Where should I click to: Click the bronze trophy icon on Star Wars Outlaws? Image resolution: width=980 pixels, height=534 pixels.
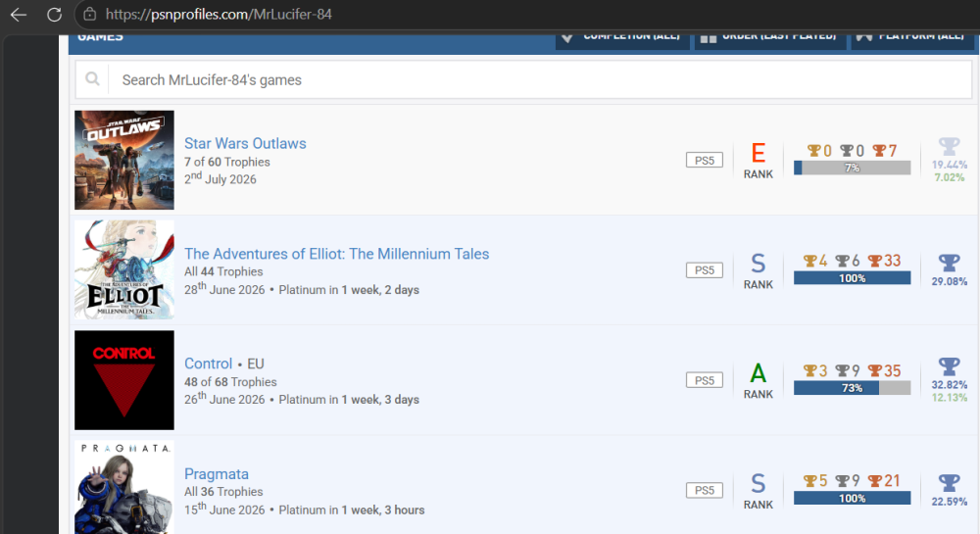[x=879, y=151]
